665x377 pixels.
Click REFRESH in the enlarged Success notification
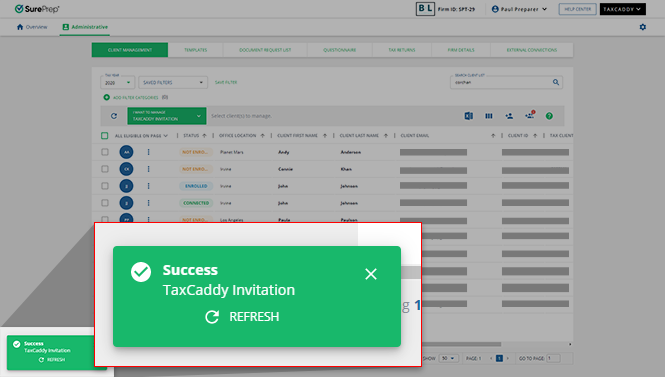[x=242, y=317]
